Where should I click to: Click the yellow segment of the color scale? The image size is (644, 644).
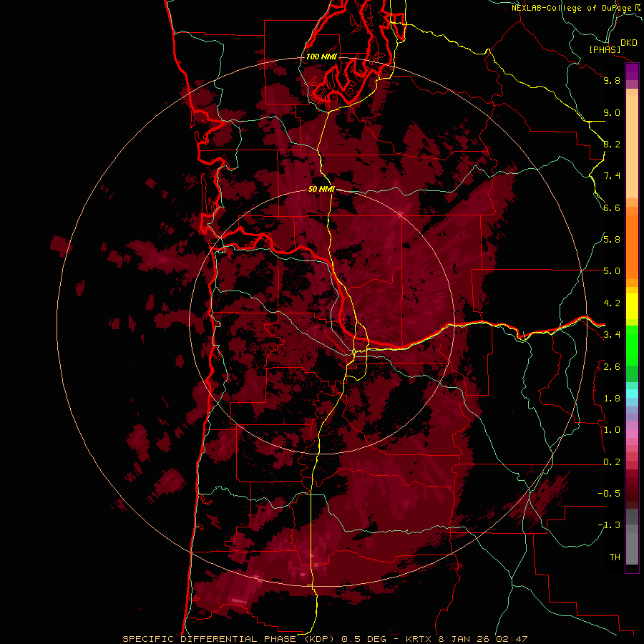632,306
